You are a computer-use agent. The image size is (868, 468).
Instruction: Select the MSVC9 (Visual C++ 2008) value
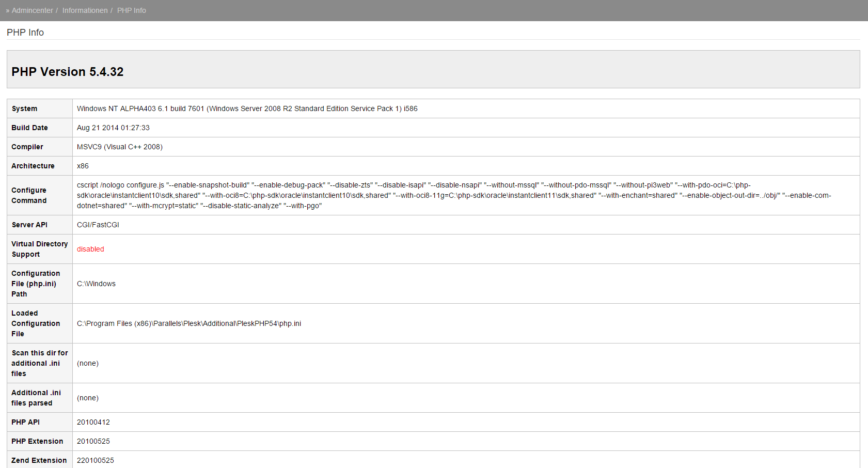(x=120, y=147)
